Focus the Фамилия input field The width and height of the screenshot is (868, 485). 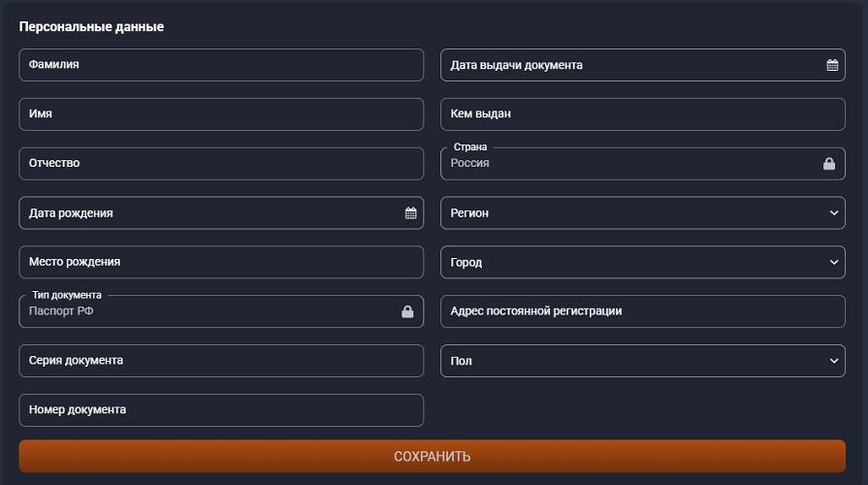[221, 65]
